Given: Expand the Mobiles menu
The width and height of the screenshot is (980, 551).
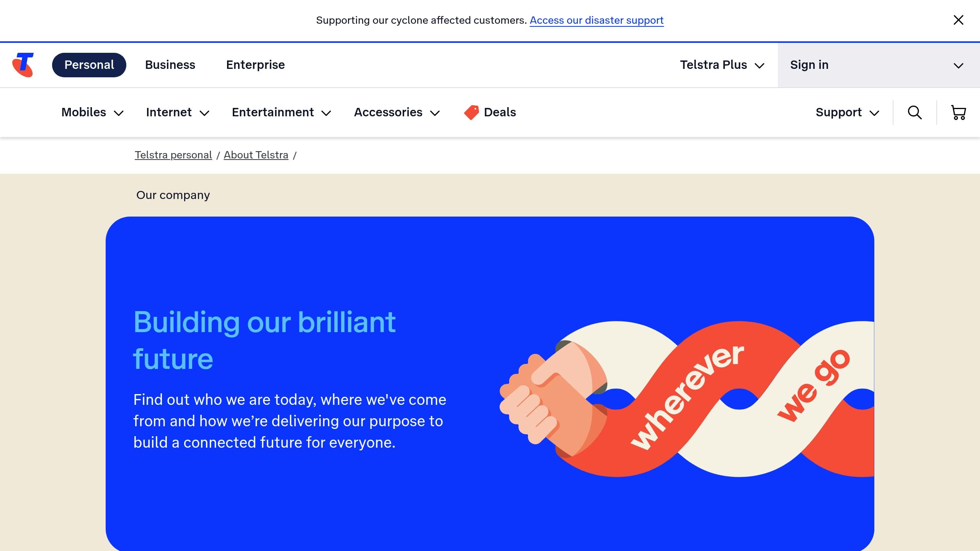Looking at the screenshot, I should [x=92, y=112].
